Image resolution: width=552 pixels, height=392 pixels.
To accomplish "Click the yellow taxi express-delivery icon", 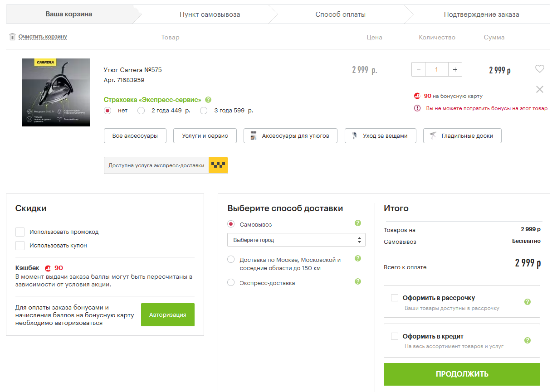I will (x=218, y=165).
